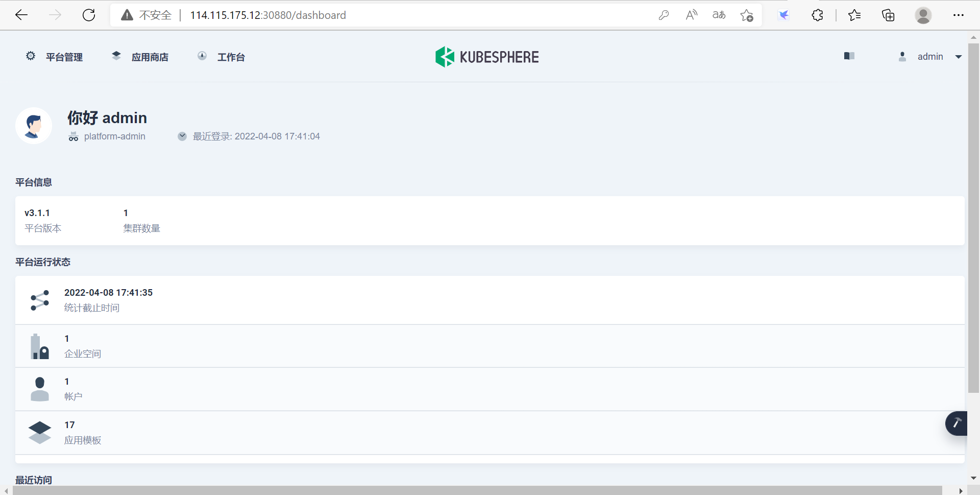The height and width of the screenshot is (495, 980).
Task: Open the 工作台 menu
Action: 231,57
